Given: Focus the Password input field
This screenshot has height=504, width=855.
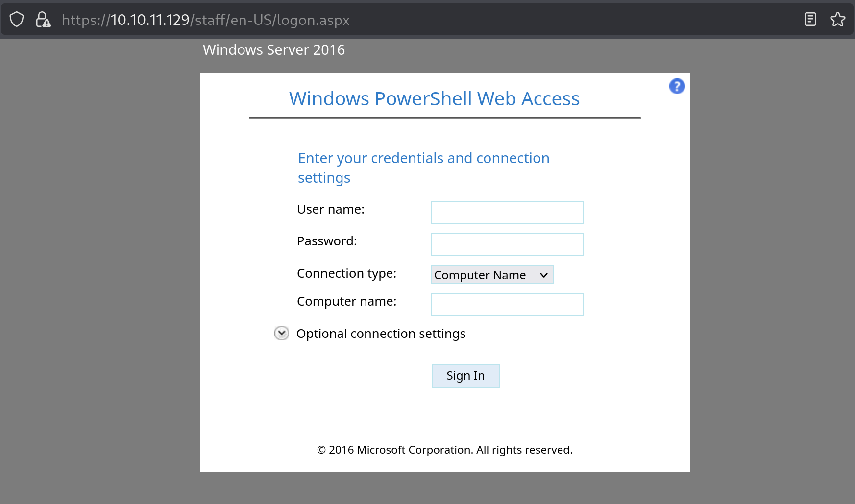Looking at the screenshot, I should click(507, 244).
